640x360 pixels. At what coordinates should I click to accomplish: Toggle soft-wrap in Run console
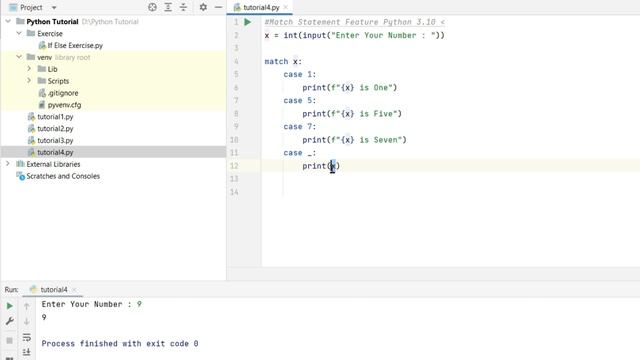[27, 338]
